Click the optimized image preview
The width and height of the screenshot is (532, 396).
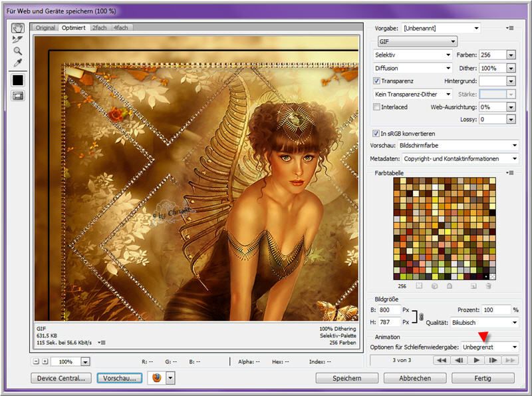coord(196,178)
